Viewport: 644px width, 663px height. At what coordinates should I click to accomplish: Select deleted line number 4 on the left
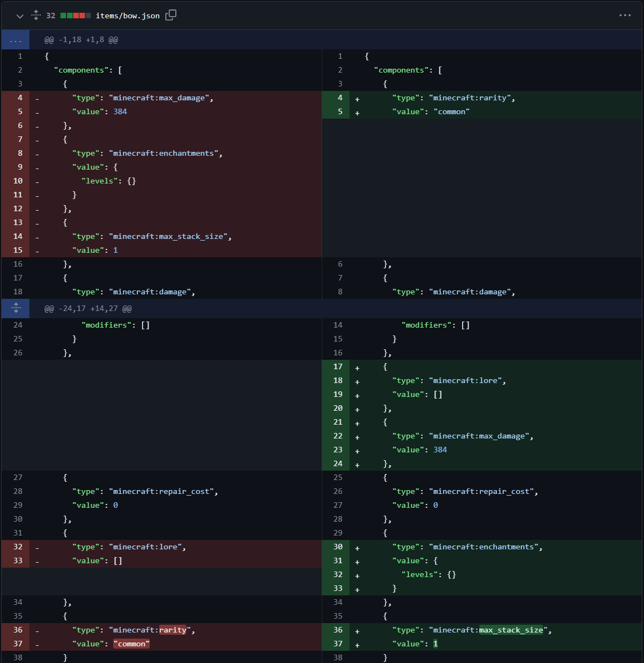(x=20, y=98)
